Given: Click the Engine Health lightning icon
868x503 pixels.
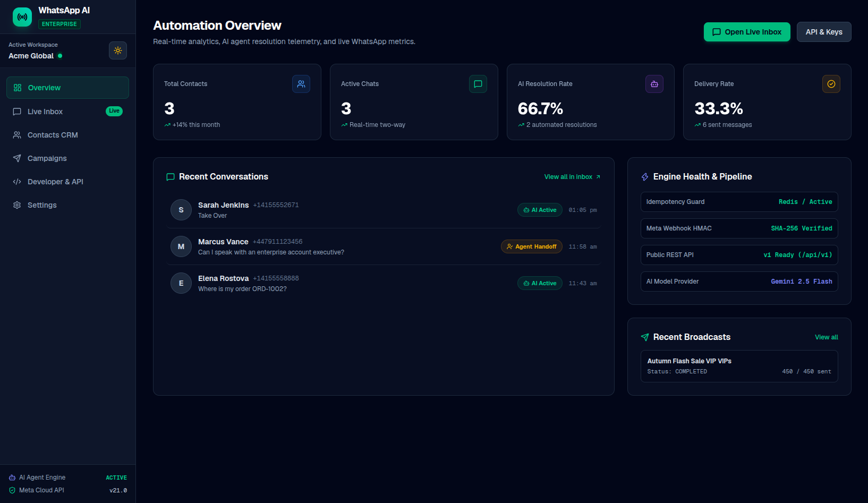Looking at the screenshot, I should [x=645, y=177].
